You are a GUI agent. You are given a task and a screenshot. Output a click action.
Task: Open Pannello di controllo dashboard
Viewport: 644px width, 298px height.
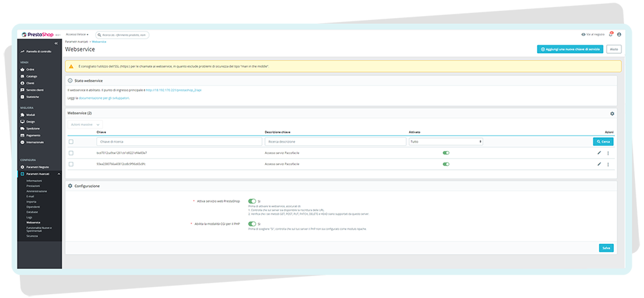point(39,52)
